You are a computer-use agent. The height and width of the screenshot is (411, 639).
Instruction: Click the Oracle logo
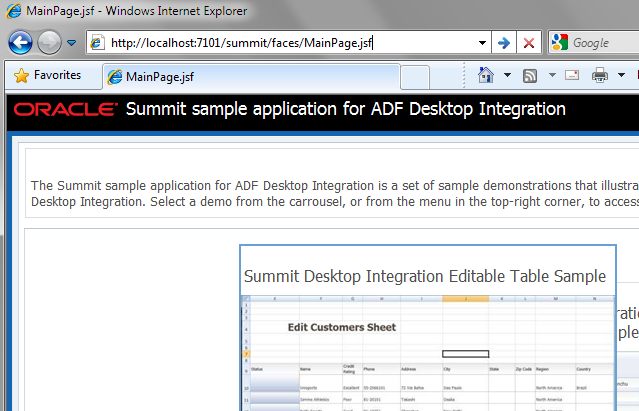(x=65, y=109)
